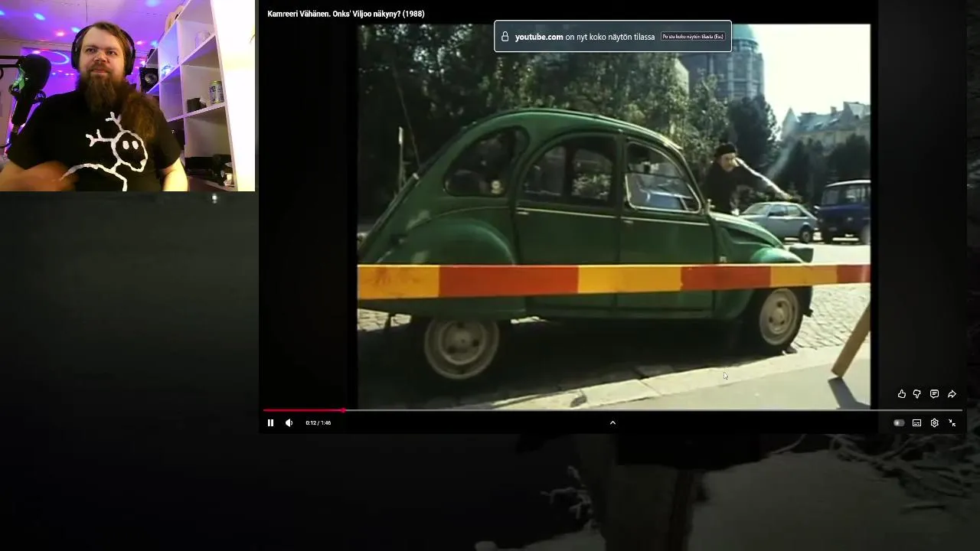Screen dimensions: 980x551
Task: Click the youtube.com fullscreen notice text
Action: (585, 37)
